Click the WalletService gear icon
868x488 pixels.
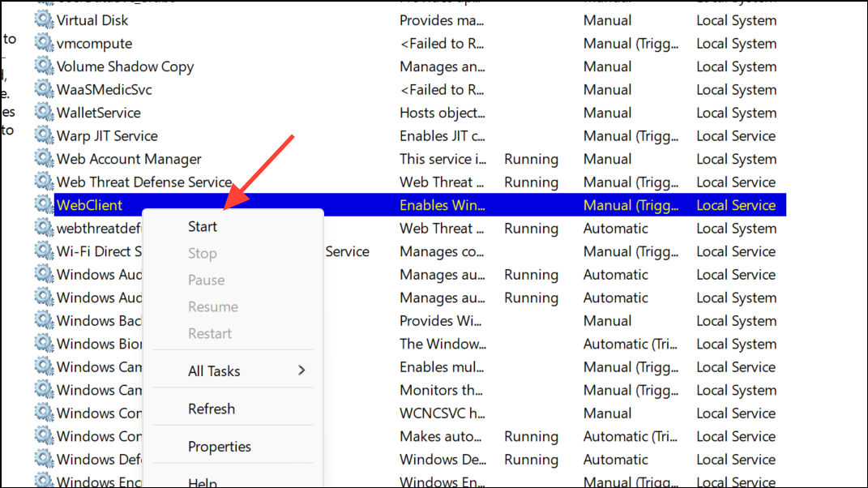click(43, 113)
